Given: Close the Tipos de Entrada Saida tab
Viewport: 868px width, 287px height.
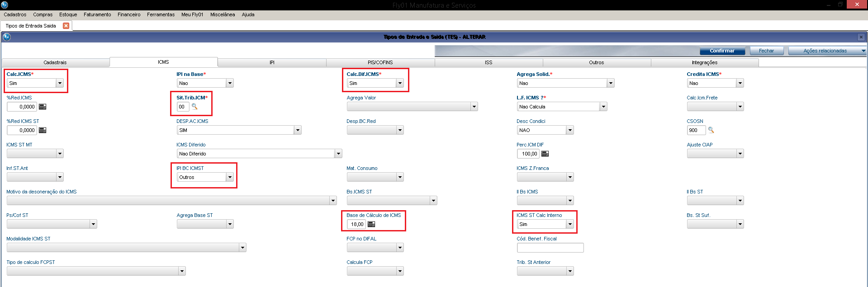Looking at the screenshot, I should click(x=66, y=26).
